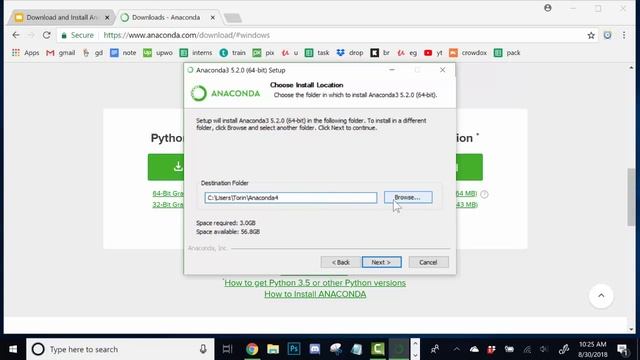
Task: Open the eg bookmark
Action: point(407,53)
